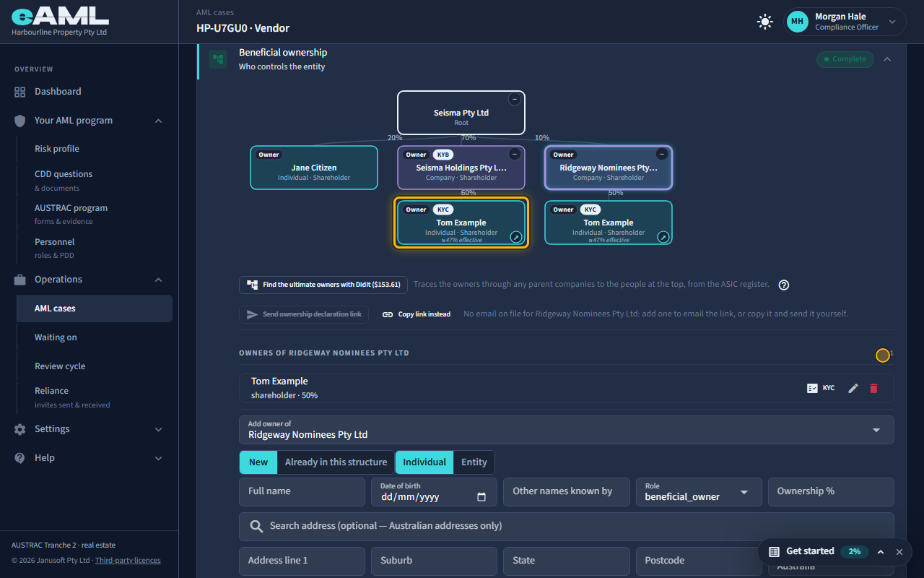Open the Role dropdown
The height and width of the screenshot is (578, 924).
pyautogui.click(x=699, y=492)
